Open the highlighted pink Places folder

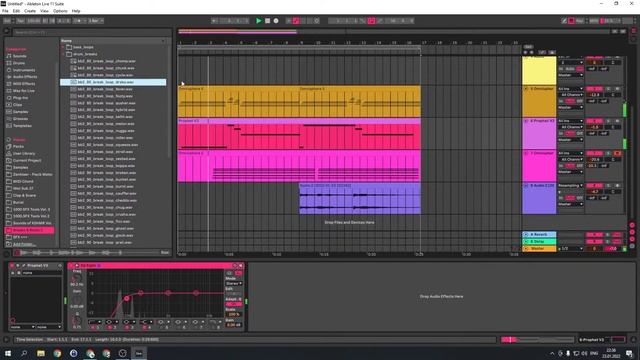(x=29, y=230)
